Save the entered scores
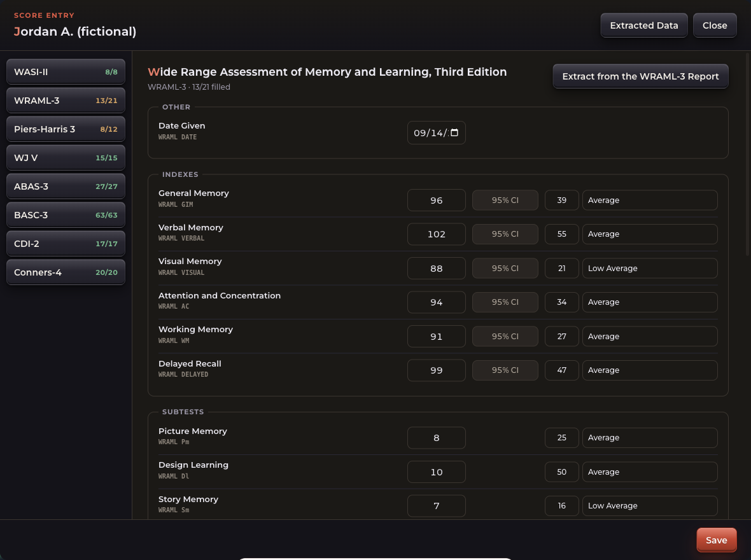Image resolution: width=751 pixels, height=560 pixels. pos(716,540)
